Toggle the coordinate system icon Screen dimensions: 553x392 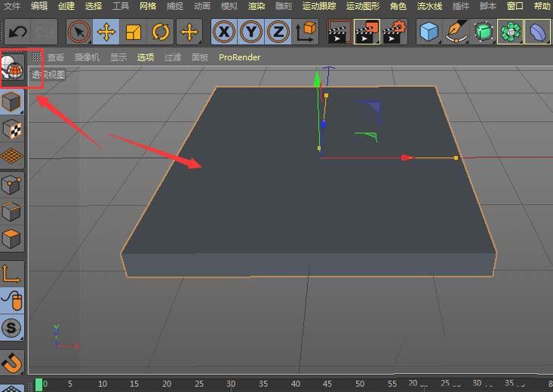[x=306, y=32]
